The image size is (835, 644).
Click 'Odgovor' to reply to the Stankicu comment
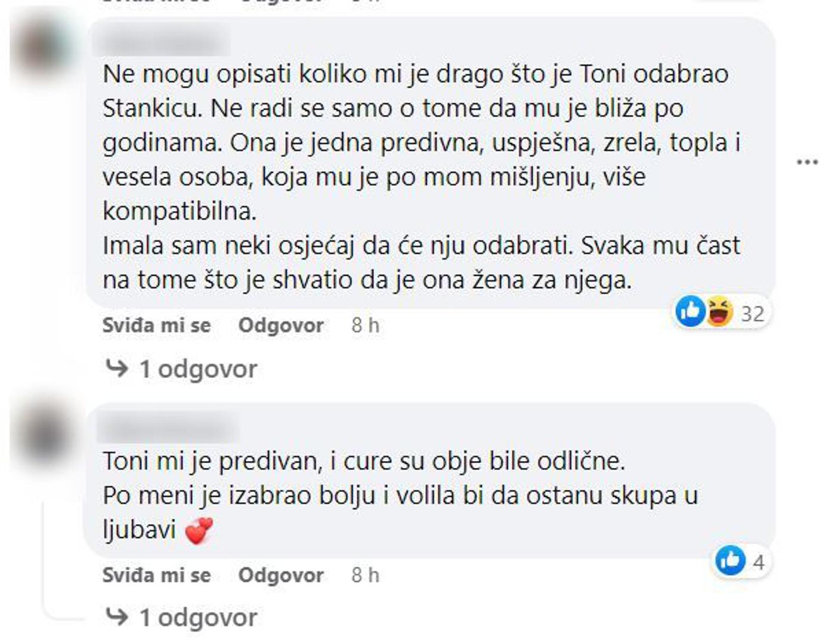point(281,326)
